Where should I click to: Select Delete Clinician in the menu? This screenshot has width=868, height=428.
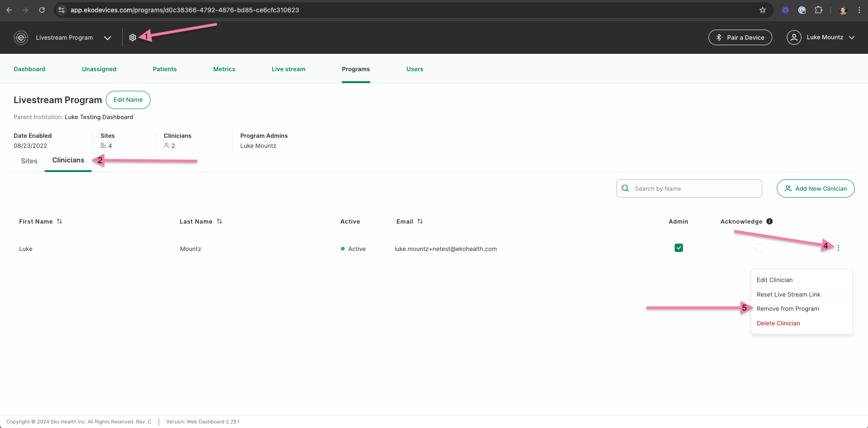[778, 323]
